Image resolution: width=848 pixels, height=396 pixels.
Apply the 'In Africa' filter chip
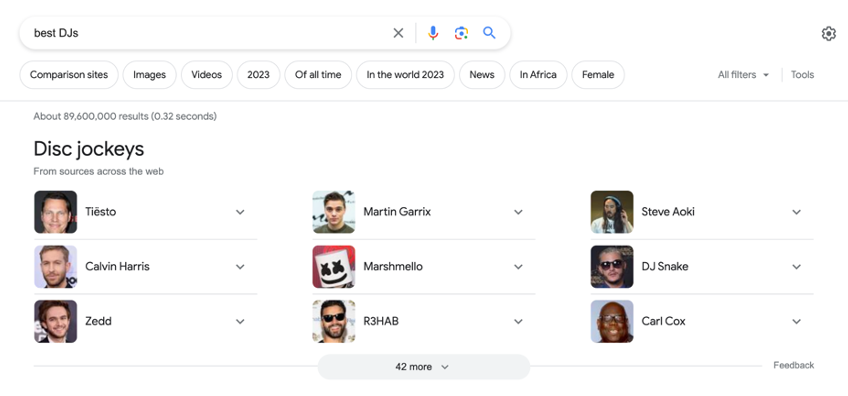pos(538,75)
